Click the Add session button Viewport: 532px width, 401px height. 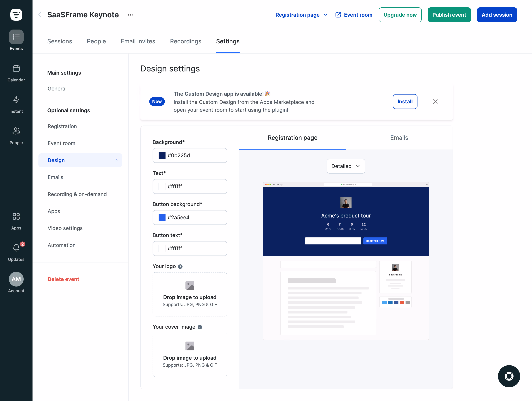pos(497,15)
